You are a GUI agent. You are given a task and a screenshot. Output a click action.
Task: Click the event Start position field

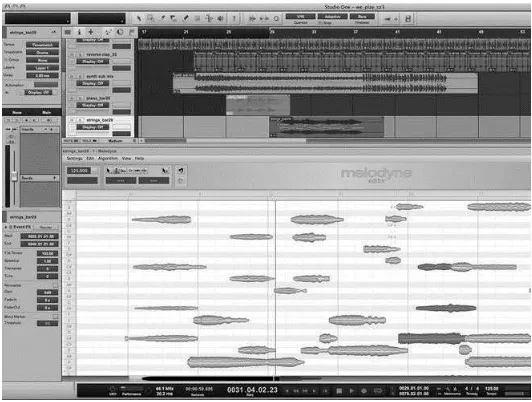click(x=39, y=236)
